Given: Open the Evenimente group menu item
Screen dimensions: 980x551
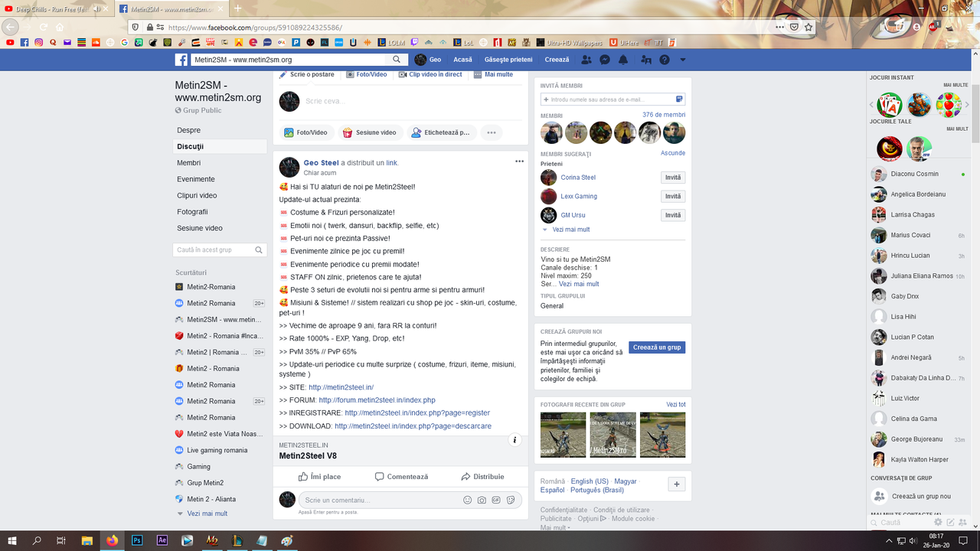Looking at the screenshot, I should pyautogui.click(x=220, y=179).
